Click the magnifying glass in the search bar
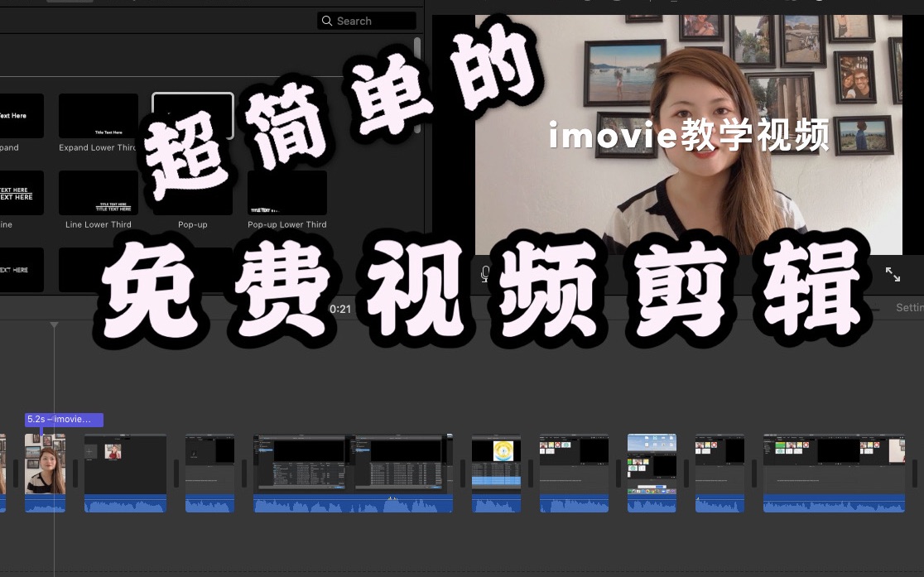The width and height of the screenshot is (924, 577). (x=326, y=20)
